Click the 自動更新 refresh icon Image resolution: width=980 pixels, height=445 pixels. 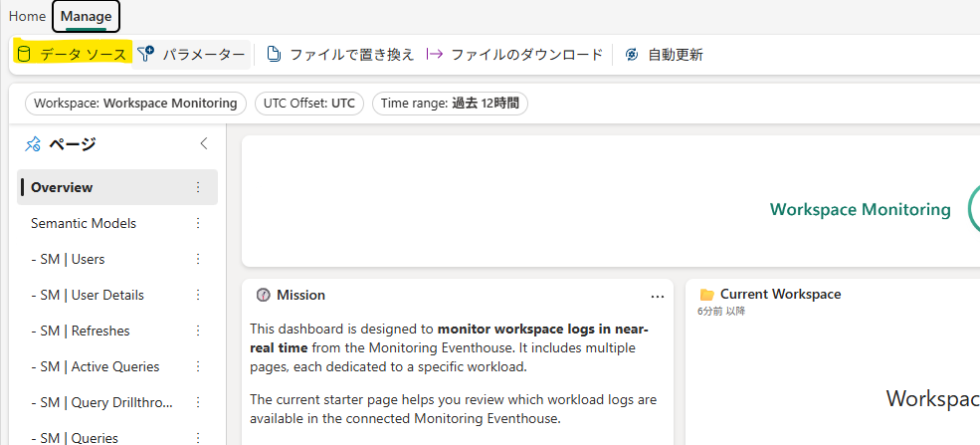click(x=632, y=55)
